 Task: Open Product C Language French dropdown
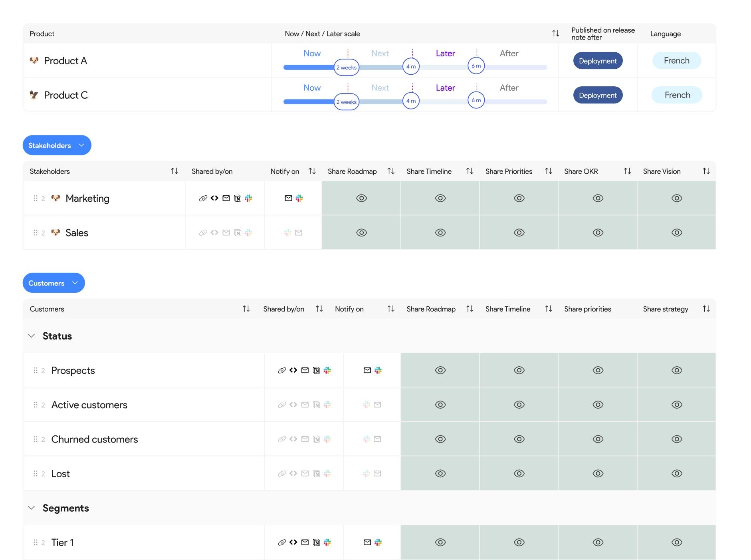tap(677, 95)
